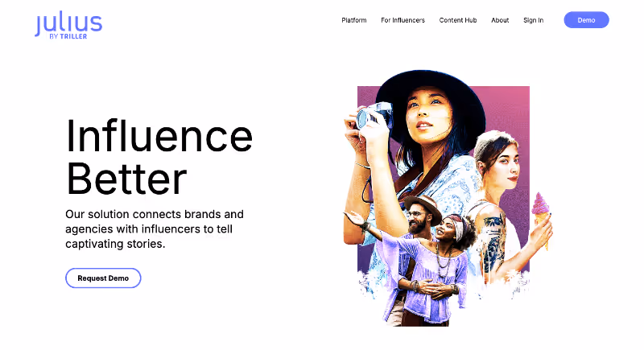
Task: Click the vintage camera held by the woman
Action: click(373, 115)
